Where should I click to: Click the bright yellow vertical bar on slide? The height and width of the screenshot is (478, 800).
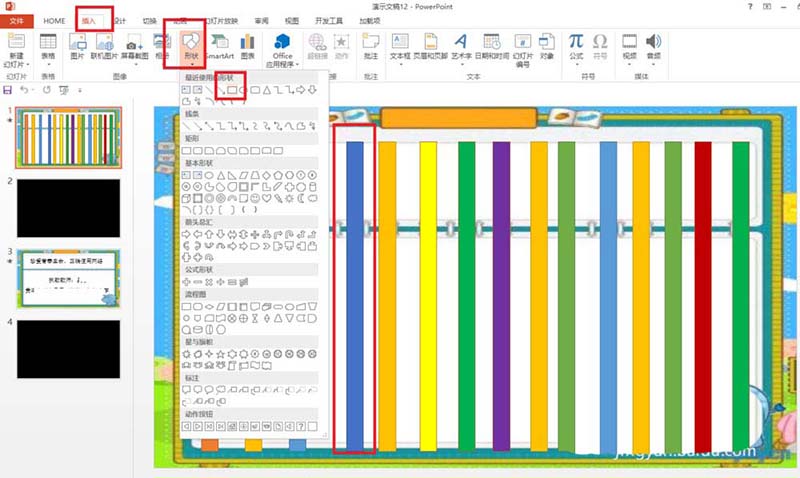click(x=429, y=296)
